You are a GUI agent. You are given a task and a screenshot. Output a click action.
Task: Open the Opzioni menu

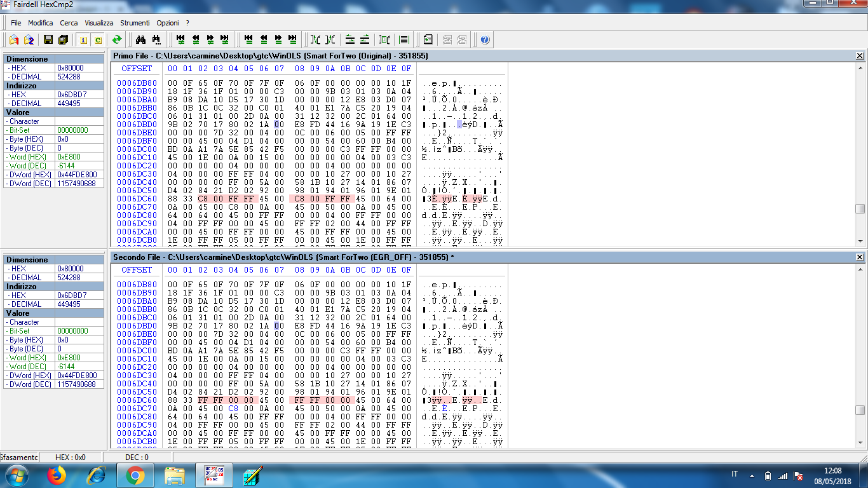(168, 23)
